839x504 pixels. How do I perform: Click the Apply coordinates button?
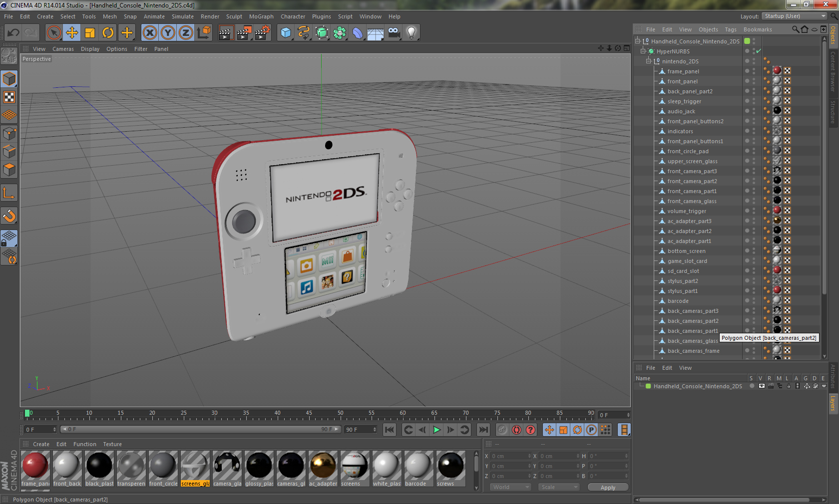pos(608,488)
